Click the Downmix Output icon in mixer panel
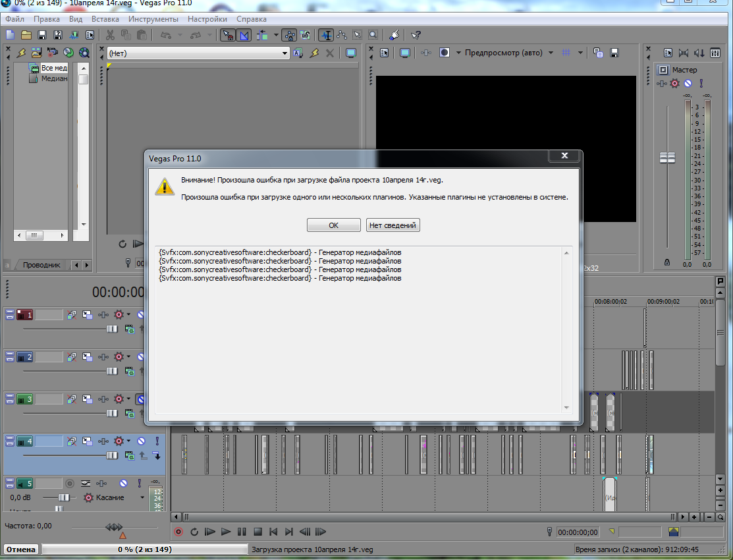Image resolution: width=733 pixels, height=560 pixels. coord(684,53)
